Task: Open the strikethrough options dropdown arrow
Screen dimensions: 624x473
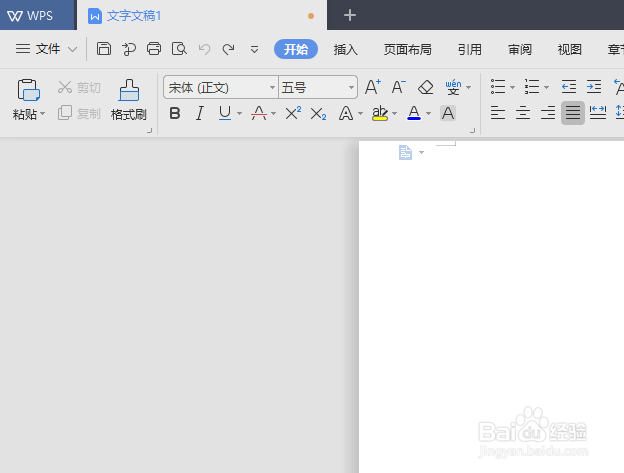Action: (273, 114)
